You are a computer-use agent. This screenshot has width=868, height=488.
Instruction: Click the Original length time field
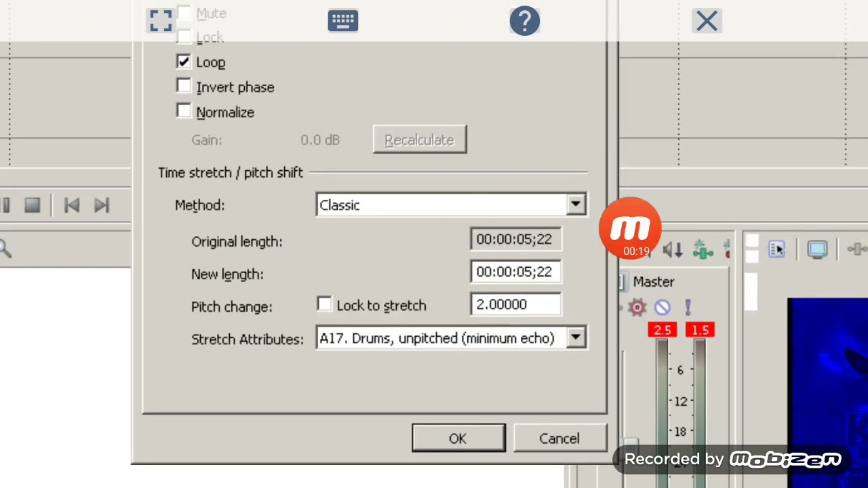tap(515, 239)
